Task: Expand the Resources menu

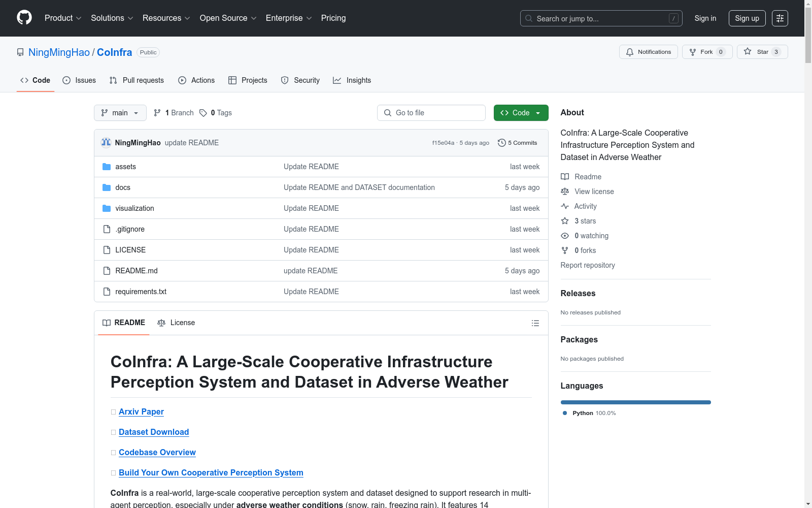Action: coord(166,18)
